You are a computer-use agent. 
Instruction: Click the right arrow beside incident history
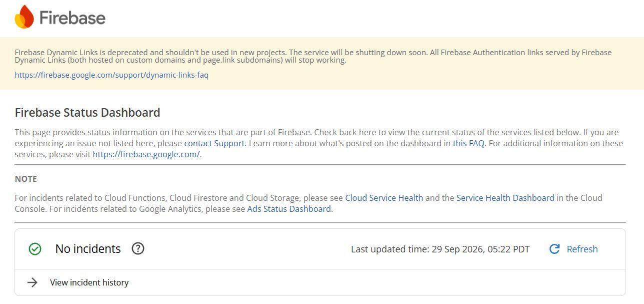[x=32, y=282]
